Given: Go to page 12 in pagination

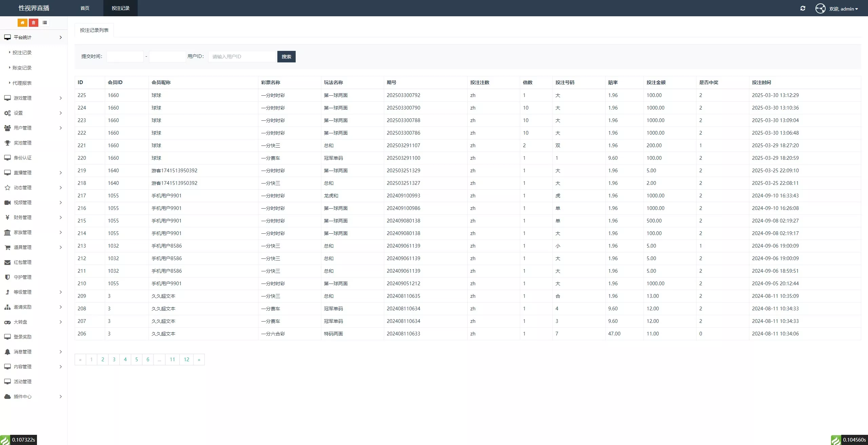Looking at the screenshot, I should pyautogui.click(x=186, y=360).
